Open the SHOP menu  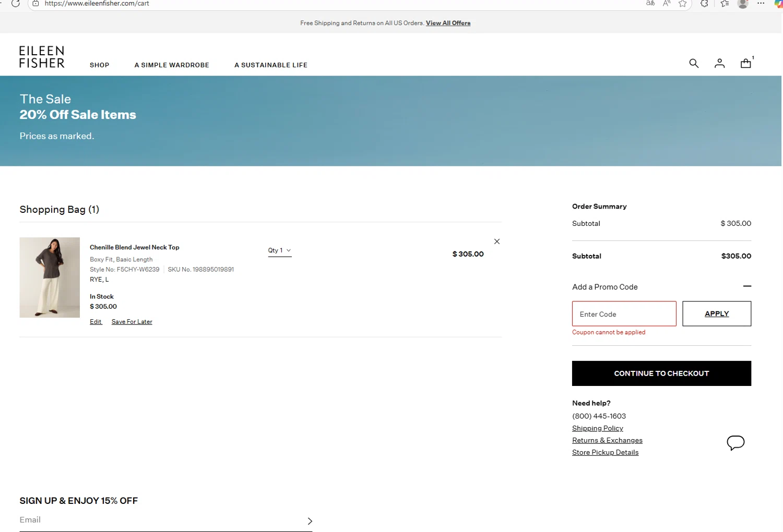coord(99,65)
